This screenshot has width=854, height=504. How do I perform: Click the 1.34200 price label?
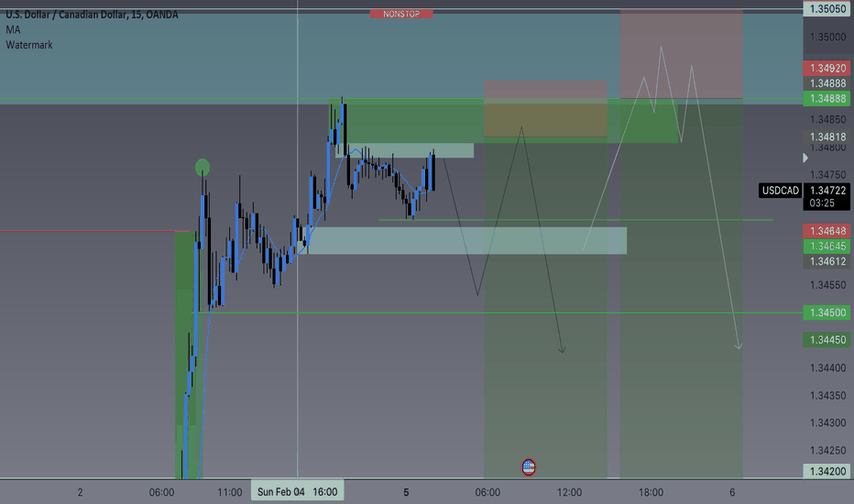(827, 471)
